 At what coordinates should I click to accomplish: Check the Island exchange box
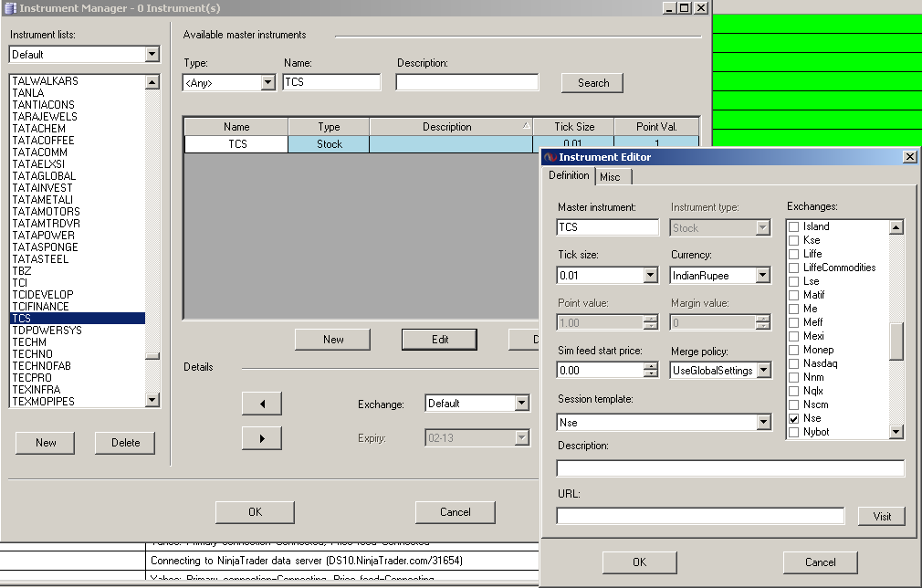click(x=793, y=227)
